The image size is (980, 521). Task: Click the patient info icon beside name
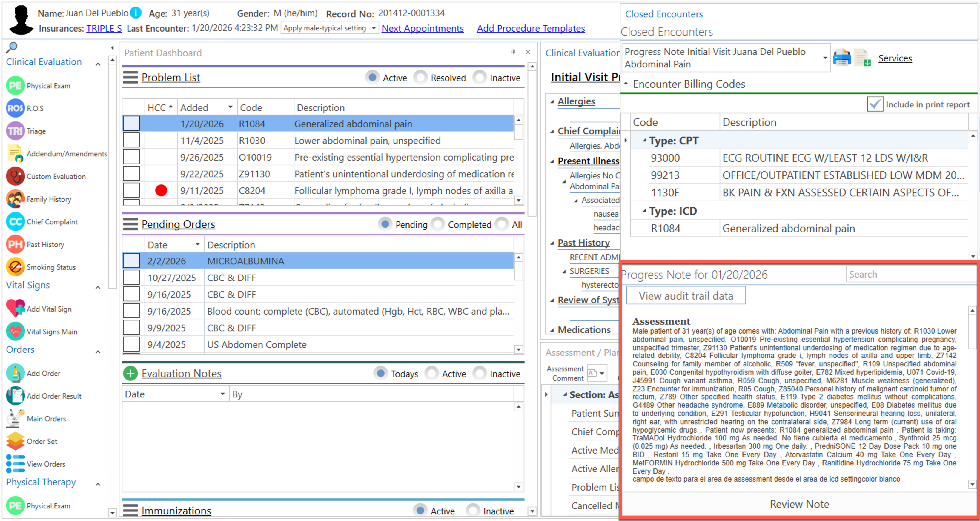(136, 13)
